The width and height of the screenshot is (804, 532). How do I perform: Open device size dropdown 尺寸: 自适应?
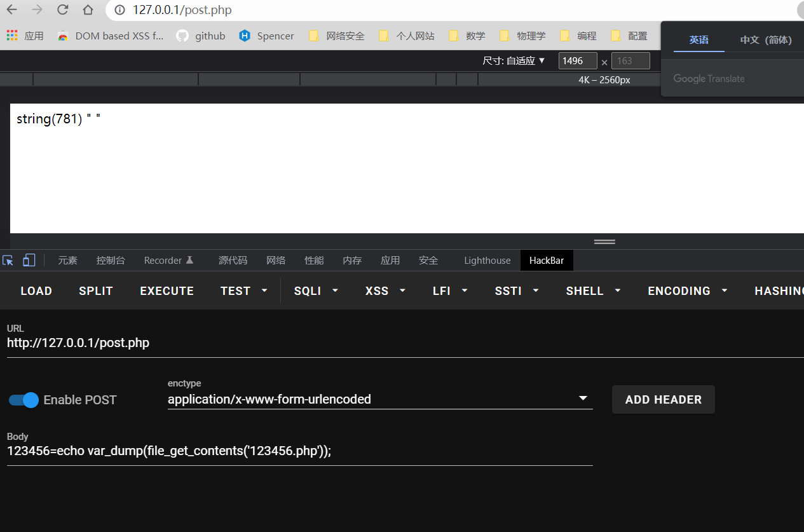pos(514,61)
